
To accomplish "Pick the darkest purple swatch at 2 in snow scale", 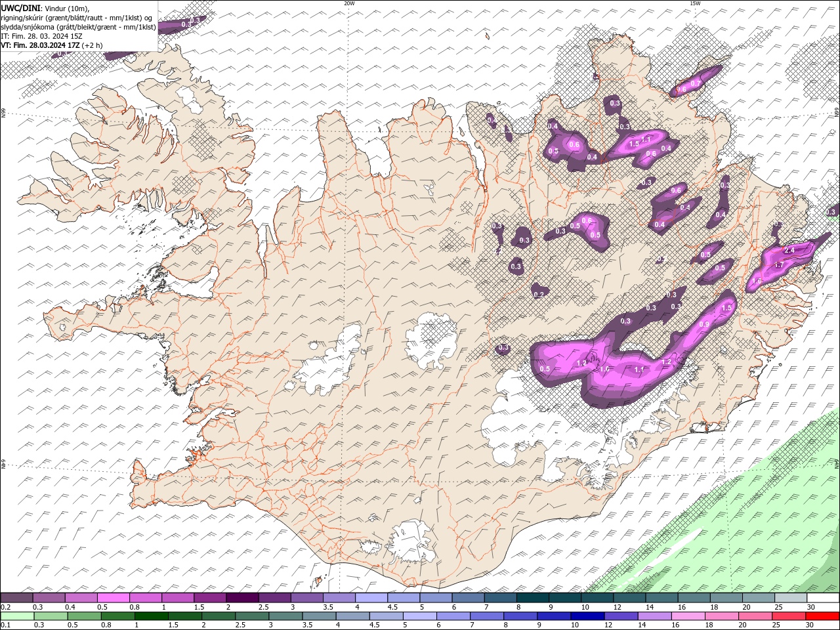I will click(x=242, y=598).
